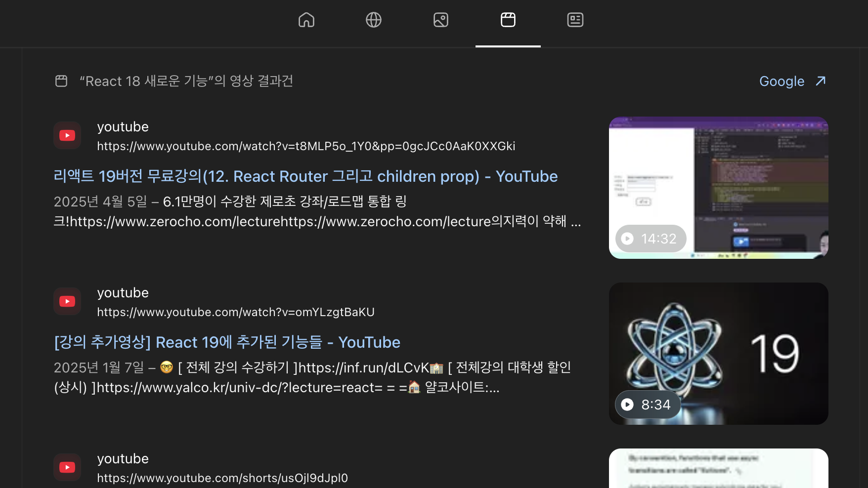
Task: Click the "React 18 새로운 기능" results heading
Action: 186,81
